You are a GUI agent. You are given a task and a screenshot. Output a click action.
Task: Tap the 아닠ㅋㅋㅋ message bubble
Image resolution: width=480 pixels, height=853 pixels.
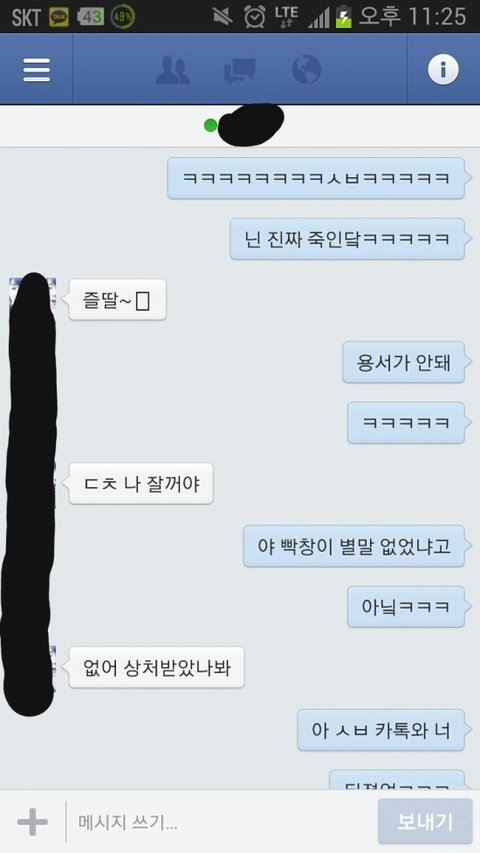pos(407,607)
